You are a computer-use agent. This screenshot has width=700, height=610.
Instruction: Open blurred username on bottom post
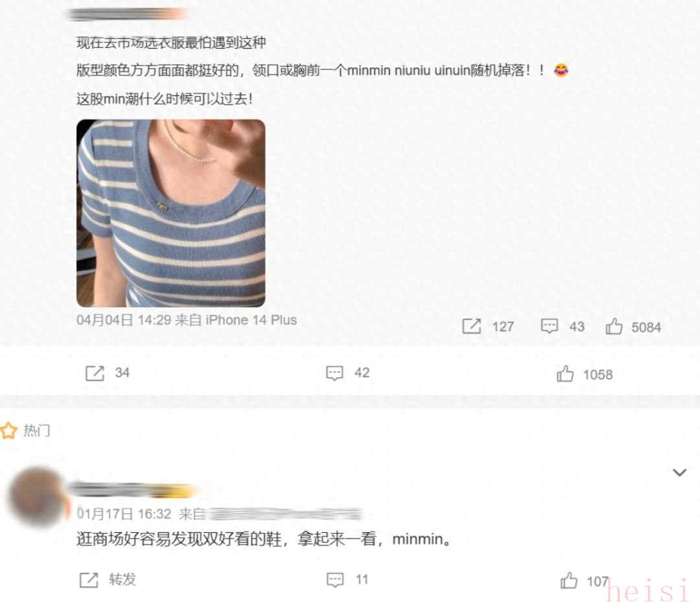click(132, 490)
